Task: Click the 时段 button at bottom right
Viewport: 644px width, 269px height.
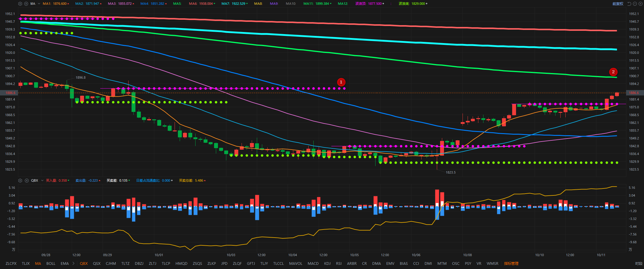Action: pos(639,263)
